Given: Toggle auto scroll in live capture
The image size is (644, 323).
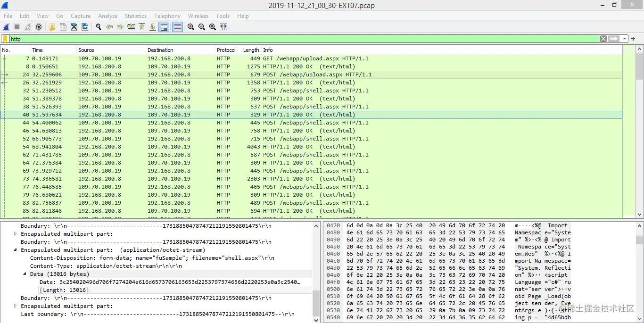Looking at the screenshot, I should point(163,27).
